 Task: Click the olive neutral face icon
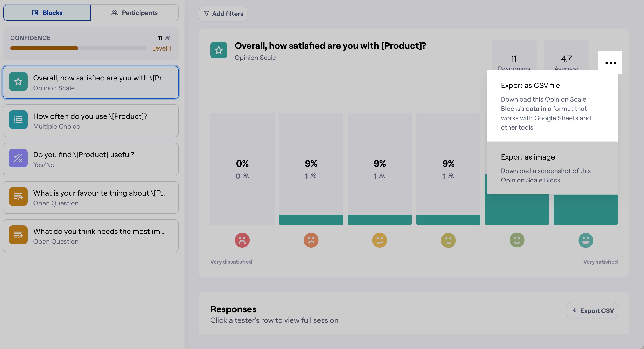(448, 240)
